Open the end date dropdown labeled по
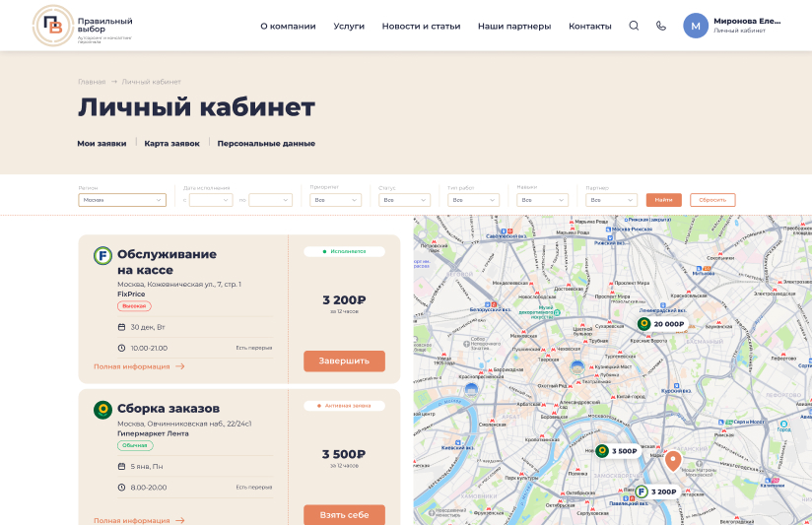812x525 pixels. (x=270, y=200)
